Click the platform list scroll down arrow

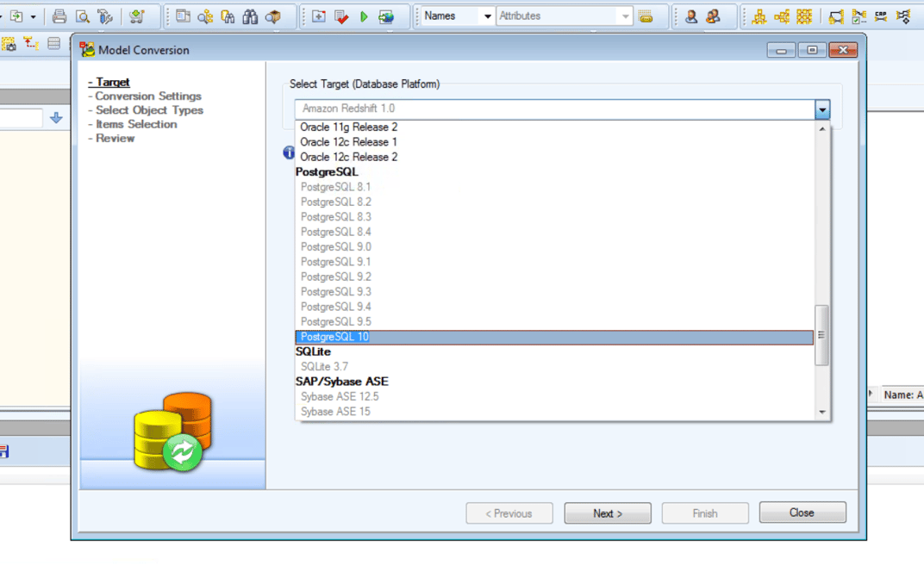pyautogui.click(x=822, y=412)
